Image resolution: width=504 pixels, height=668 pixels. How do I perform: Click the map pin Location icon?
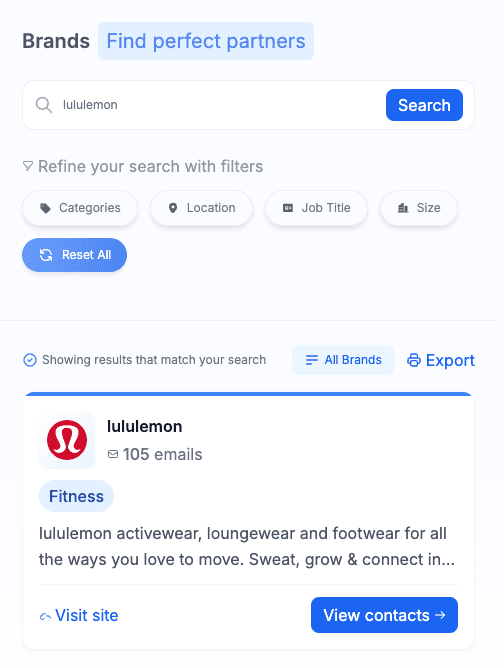pos(173,208)
